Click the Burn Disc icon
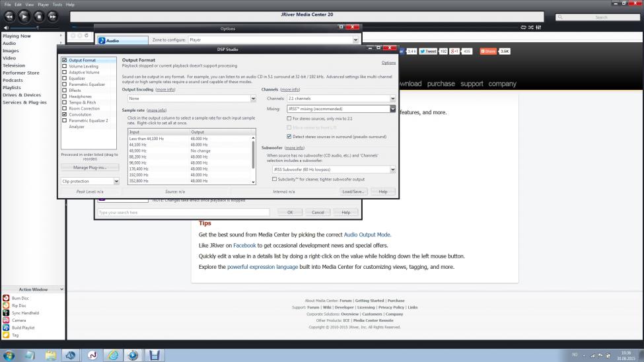Viewport: 644px width, 362px height. [6, 298]
